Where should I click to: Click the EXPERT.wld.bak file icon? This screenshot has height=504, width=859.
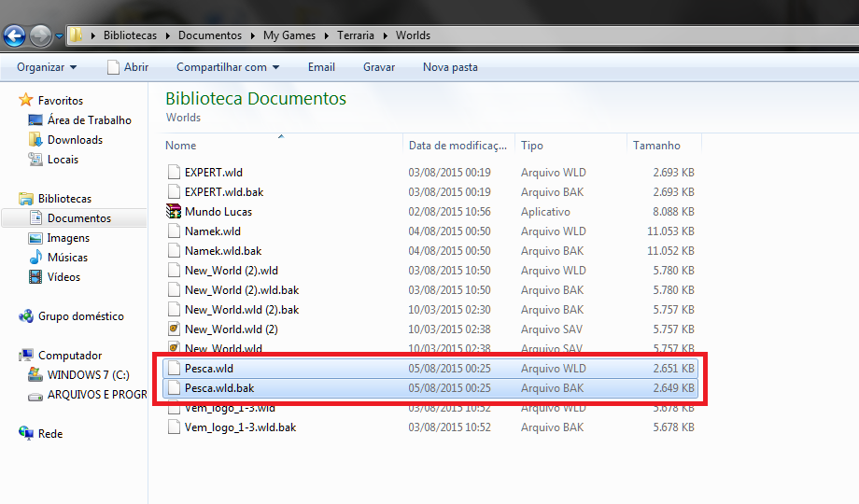[174, 191]
